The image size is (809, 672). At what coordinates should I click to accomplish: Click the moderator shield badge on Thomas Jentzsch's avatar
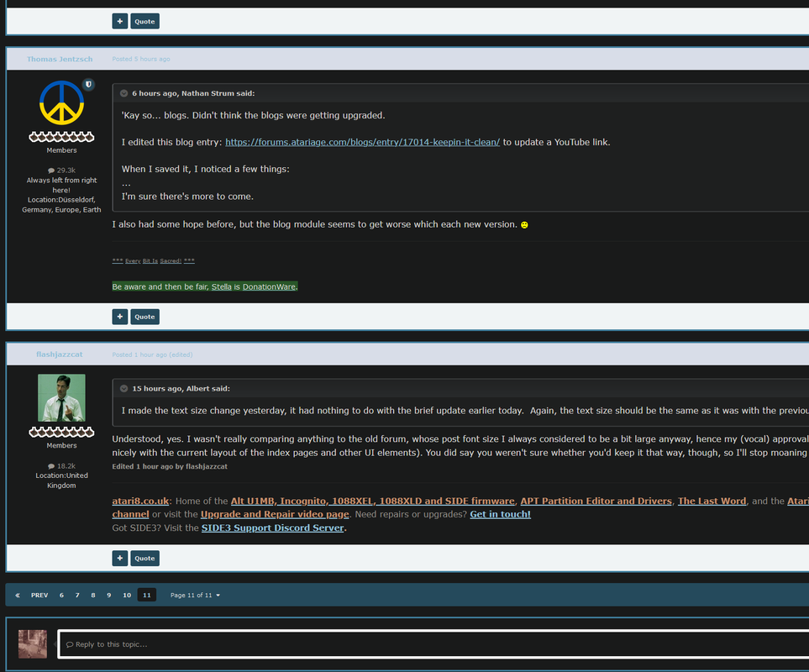tap(88, 84)
